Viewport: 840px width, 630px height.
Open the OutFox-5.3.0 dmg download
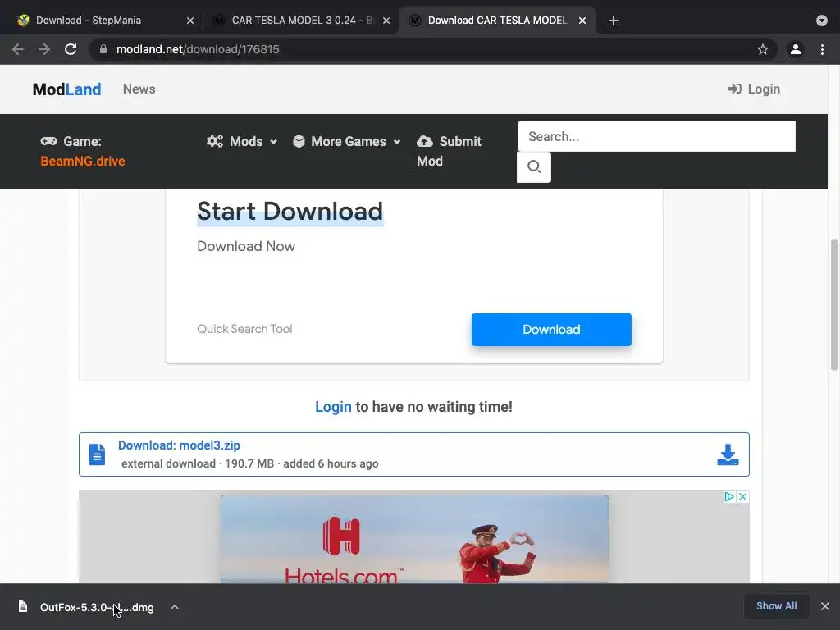tap(97, 607)
